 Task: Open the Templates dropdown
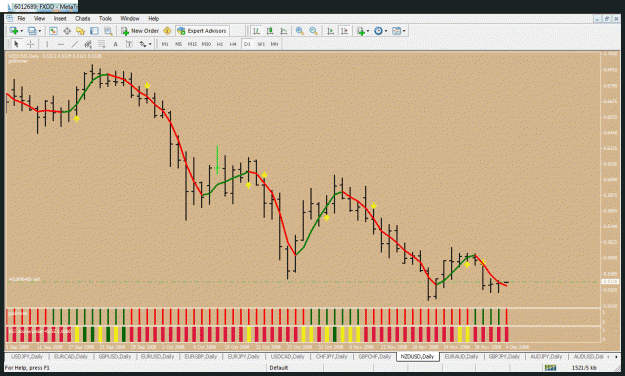click(398, 31)
